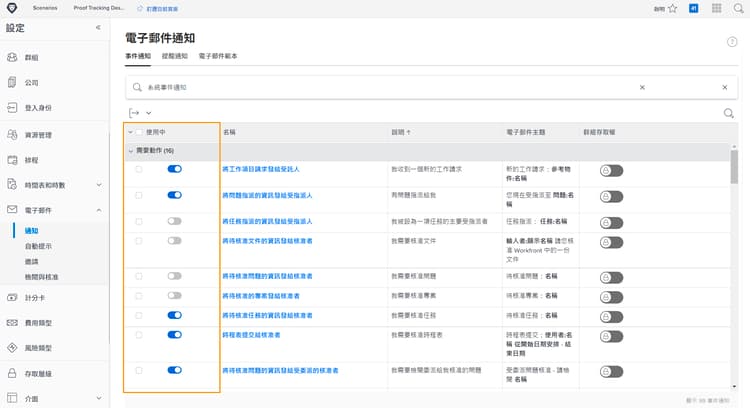Enable switch for pending project approval row
Viewport: 750px width, 408px height.
[175, 296]
